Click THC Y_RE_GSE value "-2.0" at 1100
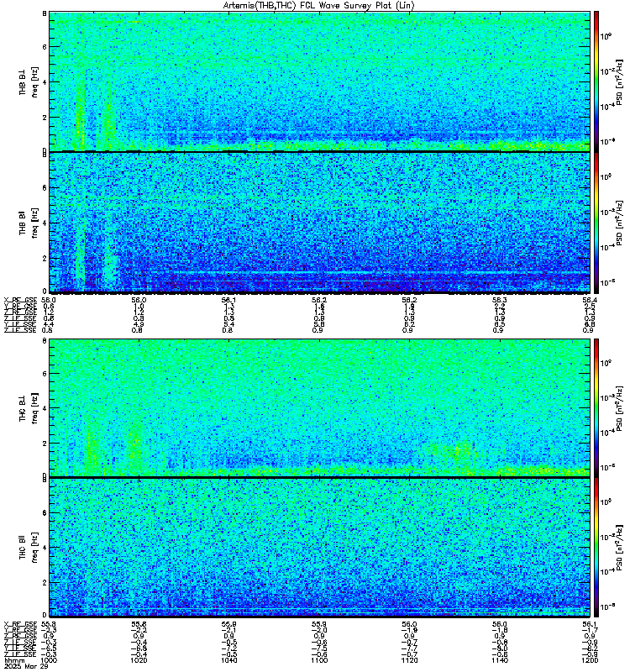This screenshot has width=630, height=672. pos(319,630)
